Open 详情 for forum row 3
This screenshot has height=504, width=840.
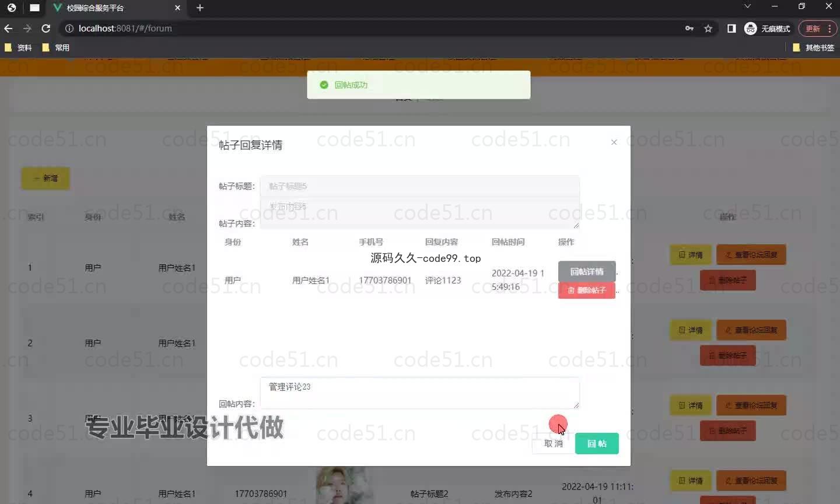click(691, 405)
